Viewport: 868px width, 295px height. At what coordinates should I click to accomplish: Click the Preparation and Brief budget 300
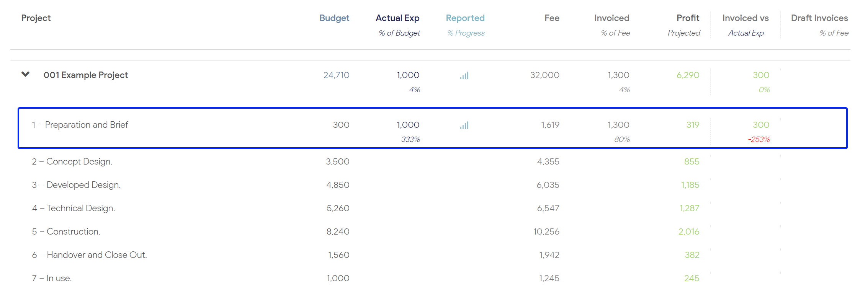[341, 125]
